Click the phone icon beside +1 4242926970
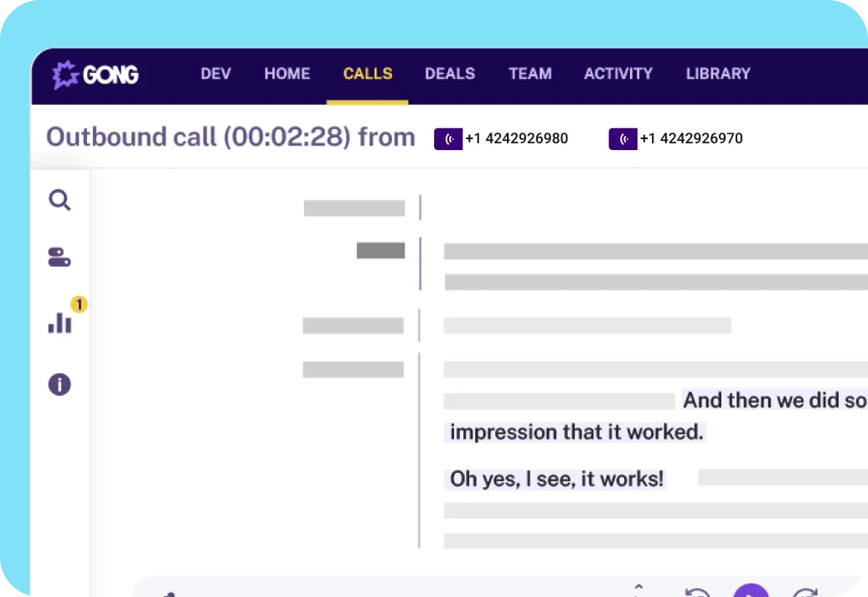This screenshot has width=868, height=597. [623, 138]
